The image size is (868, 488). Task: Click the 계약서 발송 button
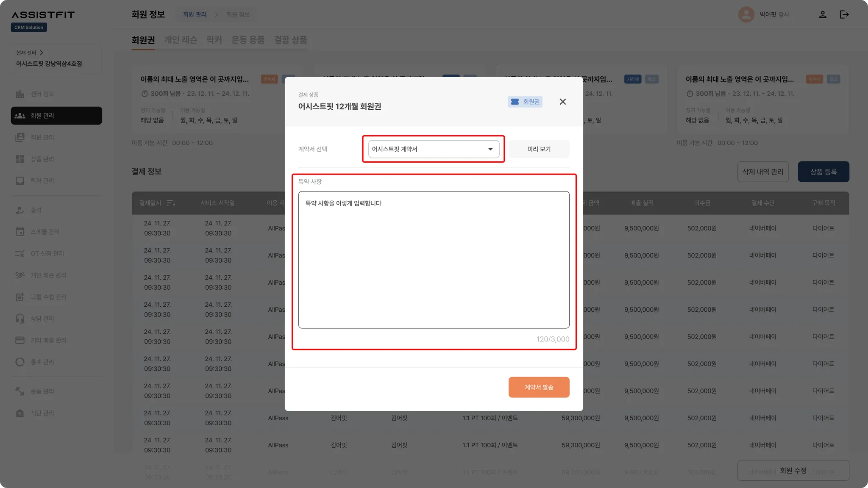pyautogui.click(x=539, y=387)
